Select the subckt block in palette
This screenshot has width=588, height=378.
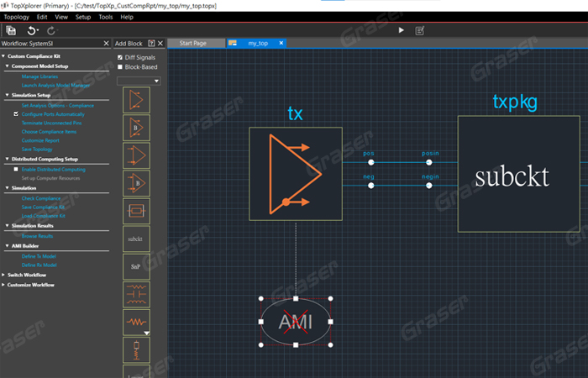click(136, 239)
